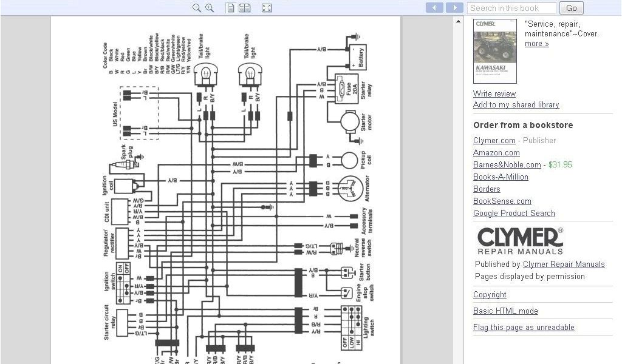Click the Clymer Repair Manuals logo
Viewport: 622px width, 364px height.
point(520,241)
